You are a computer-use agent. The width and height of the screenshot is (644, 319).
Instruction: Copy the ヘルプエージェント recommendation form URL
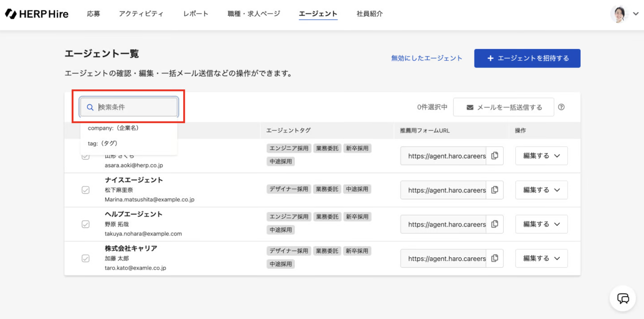point(495,224)
